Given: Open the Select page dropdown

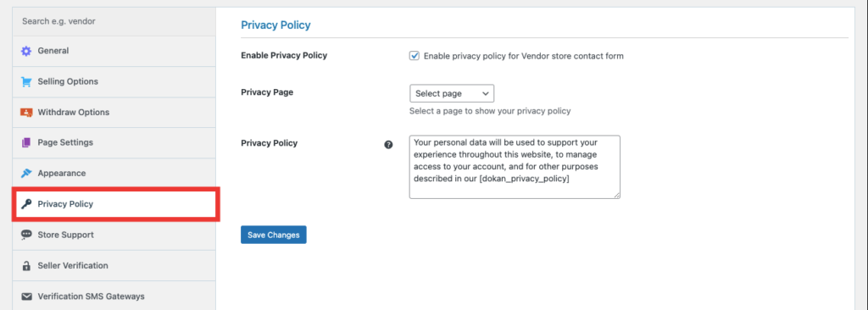Looking at the screenshot, I should tap(452, 93).
